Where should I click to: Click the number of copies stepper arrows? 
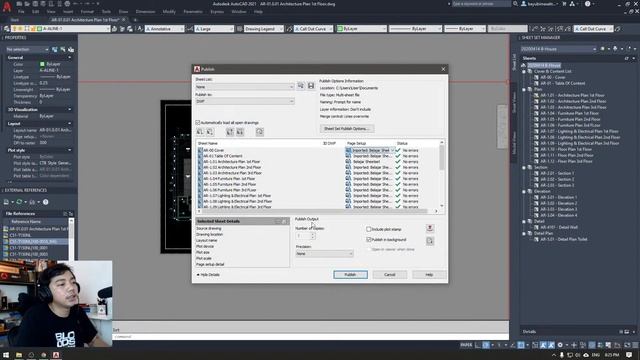point(313,236)
